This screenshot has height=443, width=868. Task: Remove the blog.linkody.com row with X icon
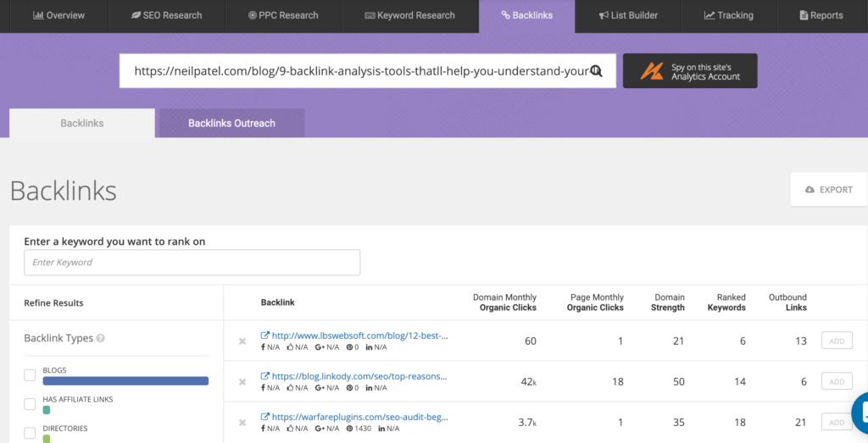pos(242,382)
